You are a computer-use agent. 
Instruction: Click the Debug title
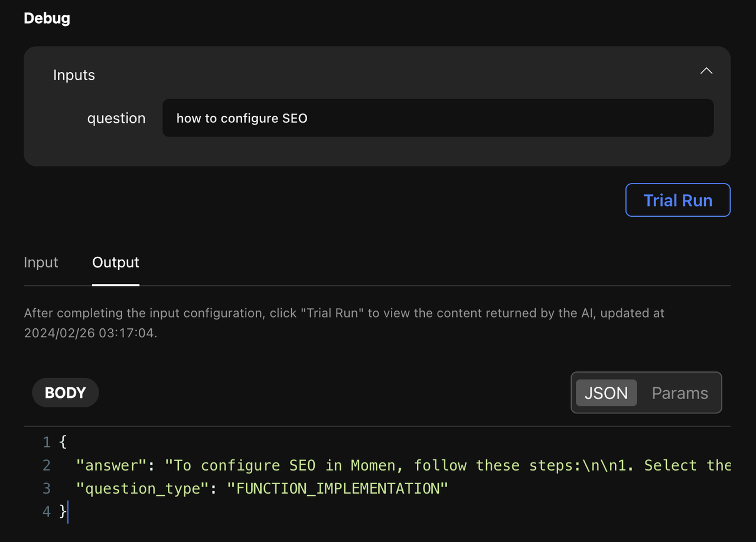click(x=47, y=18)
